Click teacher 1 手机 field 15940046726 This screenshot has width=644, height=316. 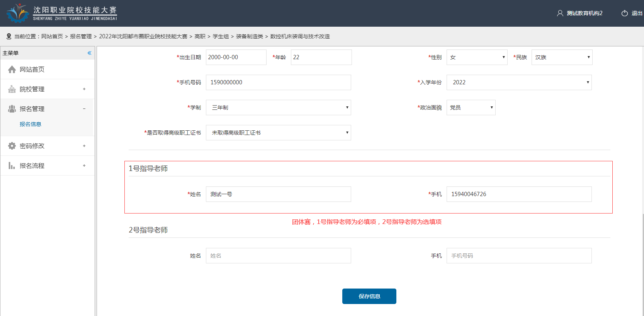[519, 194]
